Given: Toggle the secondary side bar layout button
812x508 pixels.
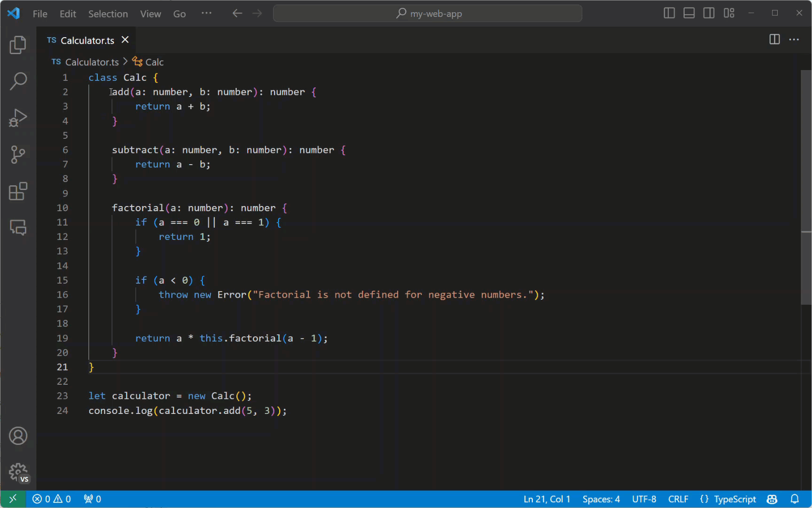Looking at the screenshot, I should click(x=709, y=13).
